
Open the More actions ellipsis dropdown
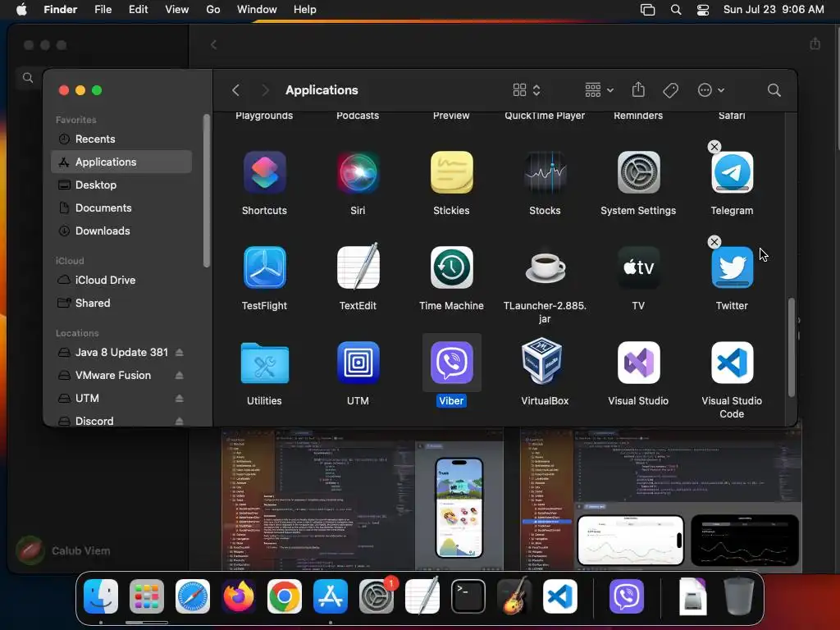click(x=711, y=90)
